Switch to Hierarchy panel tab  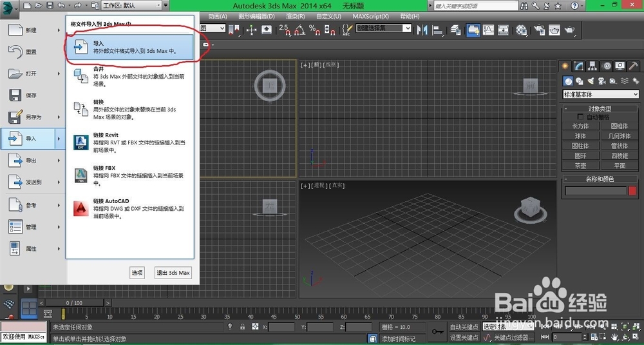click(592, 66)
